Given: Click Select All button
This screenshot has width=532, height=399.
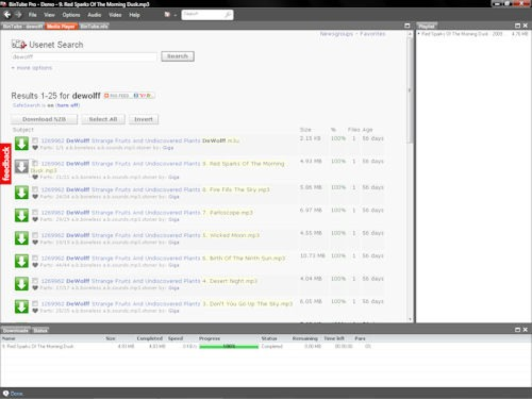Looking at the screenshot, I should 103,119.
